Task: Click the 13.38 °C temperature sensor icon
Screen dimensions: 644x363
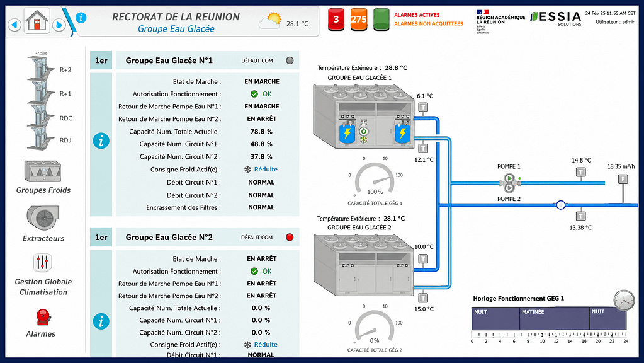Action: pos(580,216)
